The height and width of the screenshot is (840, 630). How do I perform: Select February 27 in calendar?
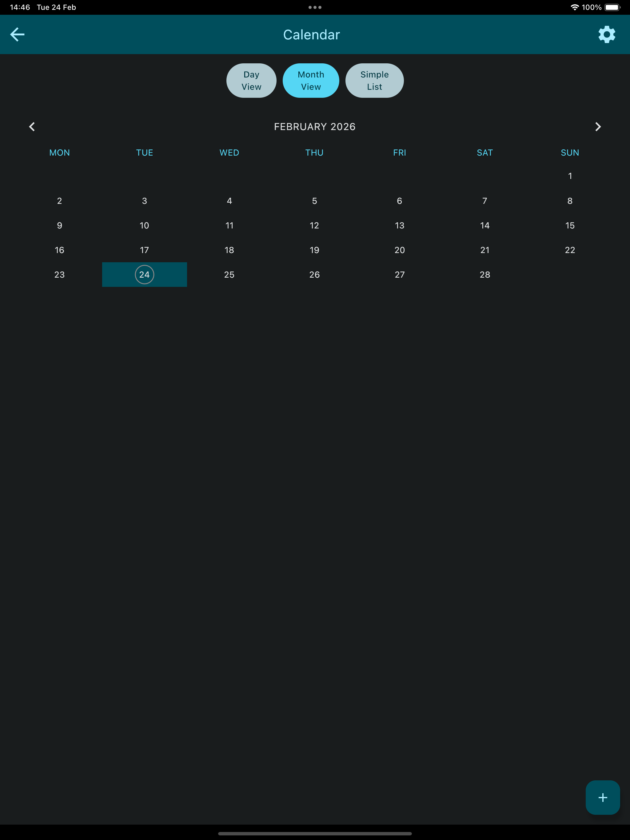(x=400, y=275)
